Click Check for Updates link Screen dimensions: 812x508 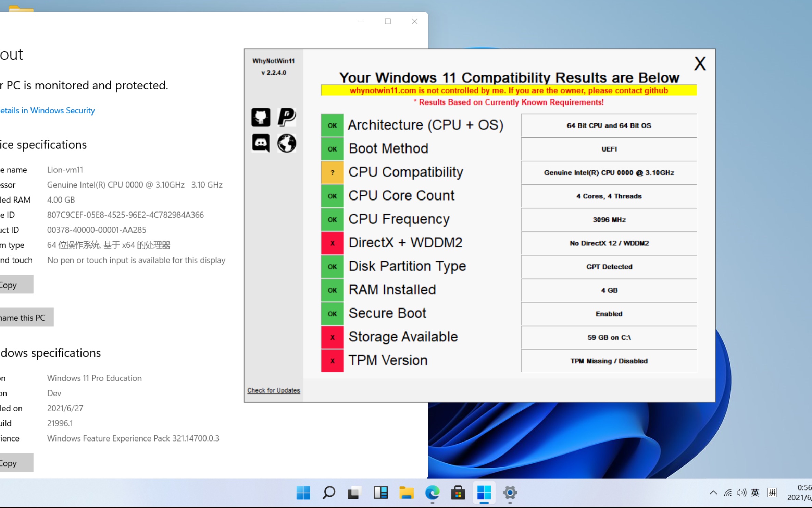point(273,390)
